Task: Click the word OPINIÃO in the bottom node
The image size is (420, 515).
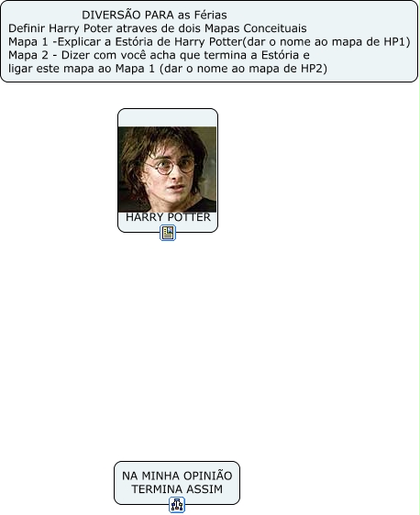Action: pos(207,476)
